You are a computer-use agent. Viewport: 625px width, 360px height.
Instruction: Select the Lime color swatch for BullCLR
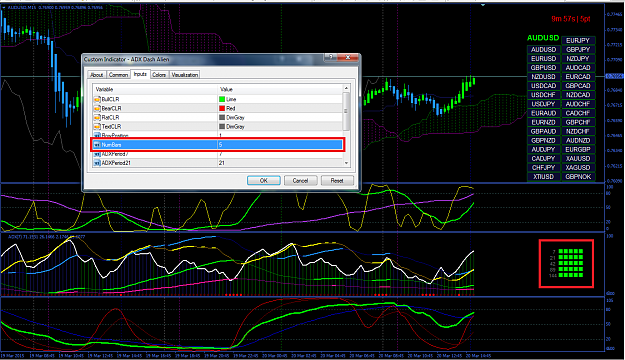[x=222, y=99]
